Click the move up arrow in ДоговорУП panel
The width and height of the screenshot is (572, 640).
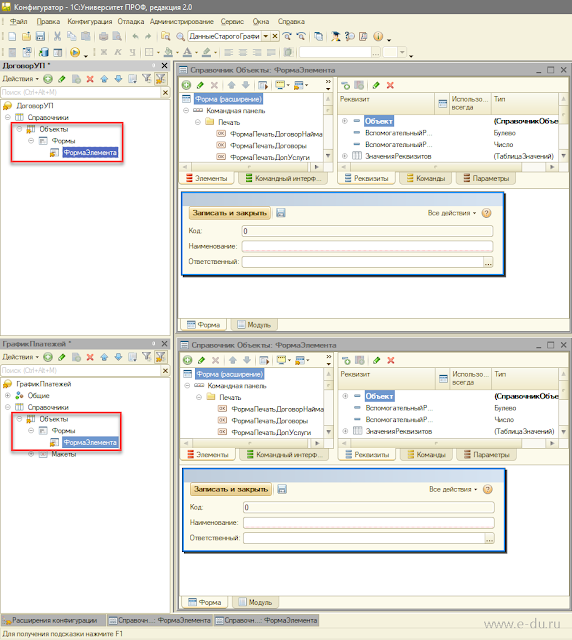tap(104, 79)
